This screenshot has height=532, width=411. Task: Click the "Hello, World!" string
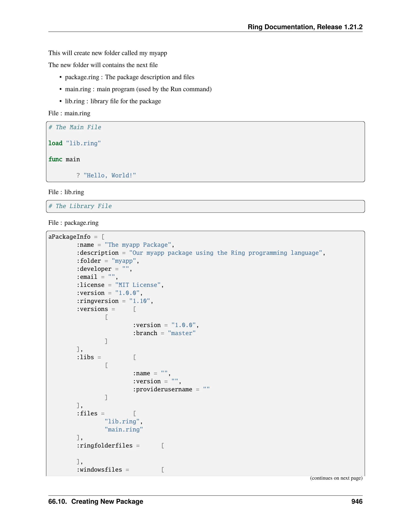point(110,175)
